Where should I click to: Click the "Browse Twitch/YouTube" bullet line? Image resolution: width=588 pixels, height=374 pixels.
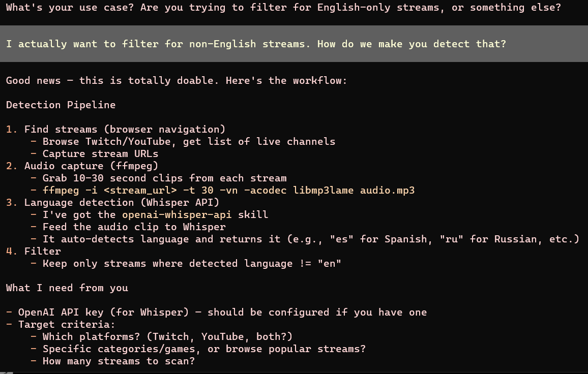pos(189,142)
